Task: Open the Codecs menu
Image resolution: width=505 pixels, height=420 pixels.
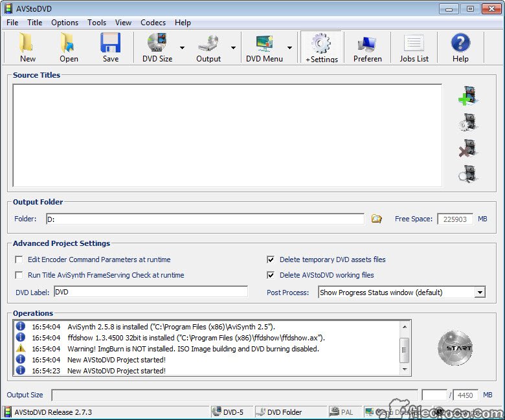Action: tap(153, 23)
